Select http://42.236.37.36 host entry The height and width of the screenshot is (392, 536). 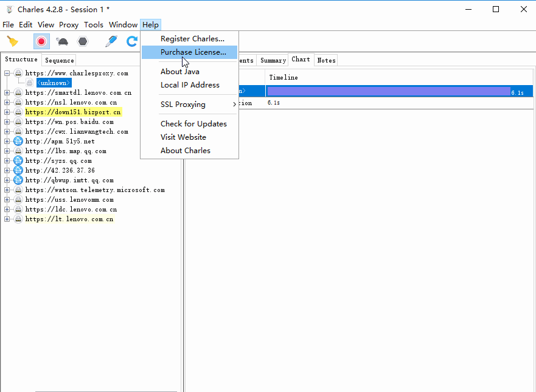60,170
